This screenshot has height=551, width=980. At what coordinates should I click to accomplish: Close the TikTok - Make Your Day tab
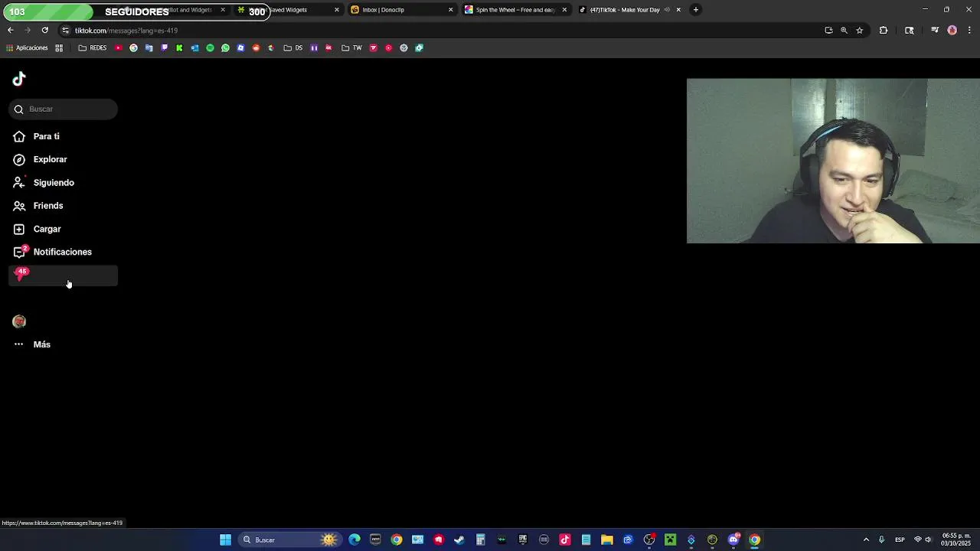[678, 10]
